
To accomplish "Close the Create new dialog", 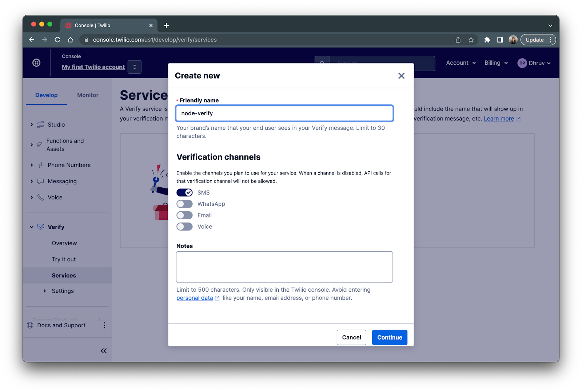I will (x=401, y=76).
